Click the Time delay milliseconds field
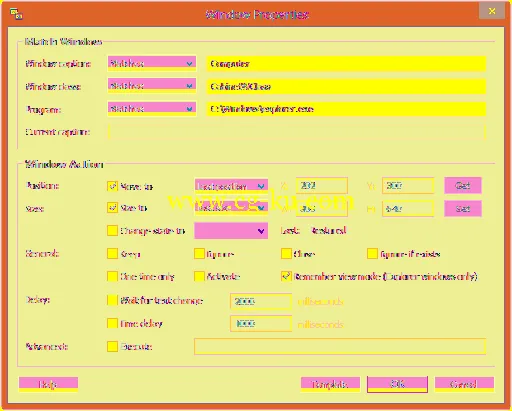Image resolution: width=512 pixels, height=411 pixels. (261, 324)
